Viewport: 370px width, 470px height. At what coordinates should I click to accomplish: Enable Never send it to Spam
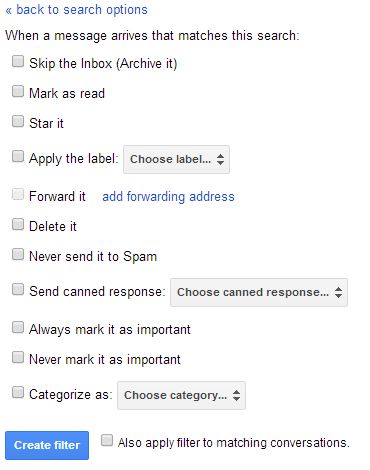click(x=18, y=254)
